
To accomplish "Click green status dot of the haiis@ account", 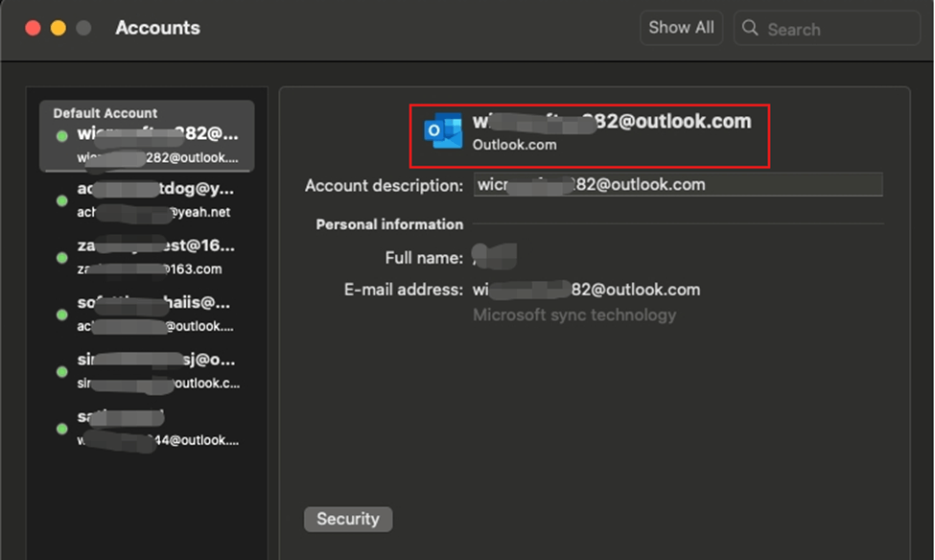I will click(x=61, y=315).
